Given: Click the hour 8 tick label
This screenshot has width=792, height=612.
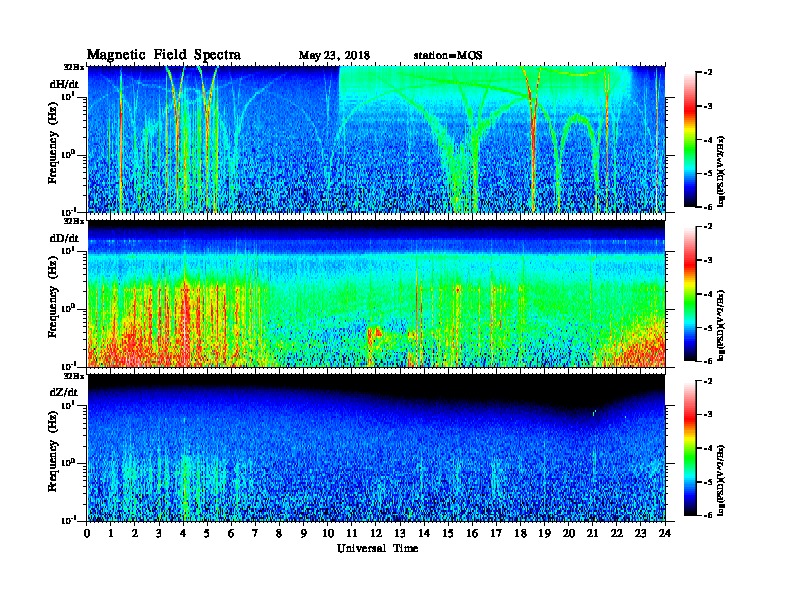Looking at the screenshot, I should 279,534.
